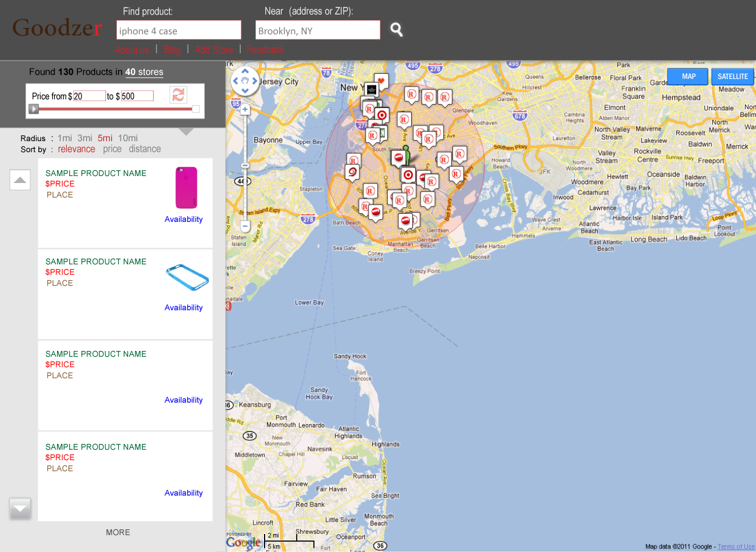Pan the map right with the arrow
Screen dimensions: 756x552
(x=255, y=81)
